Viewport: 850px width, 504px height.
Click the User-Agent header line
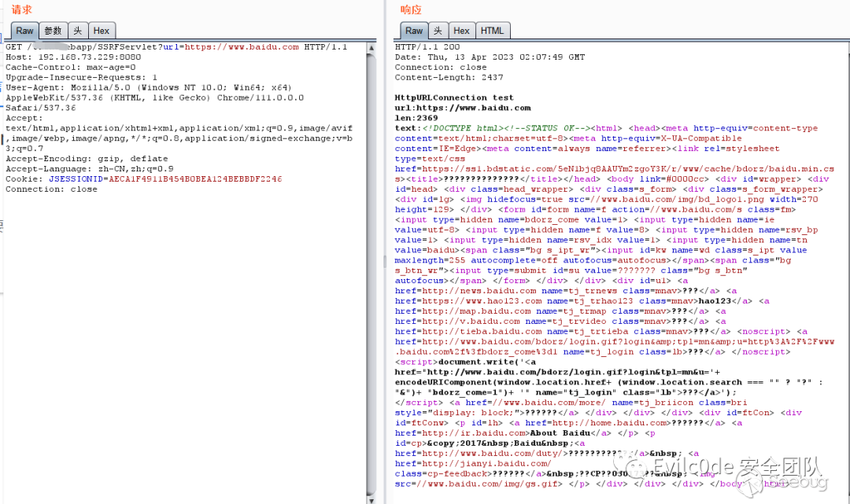[x=149, y=88]
